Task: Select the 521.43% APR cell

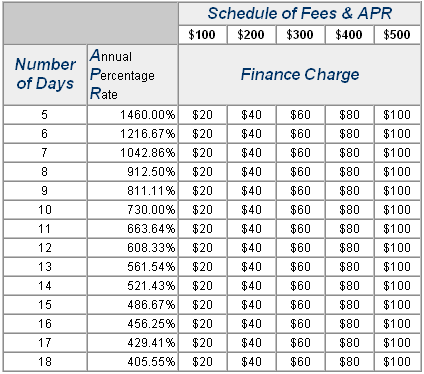Action: tap(132, 286)
